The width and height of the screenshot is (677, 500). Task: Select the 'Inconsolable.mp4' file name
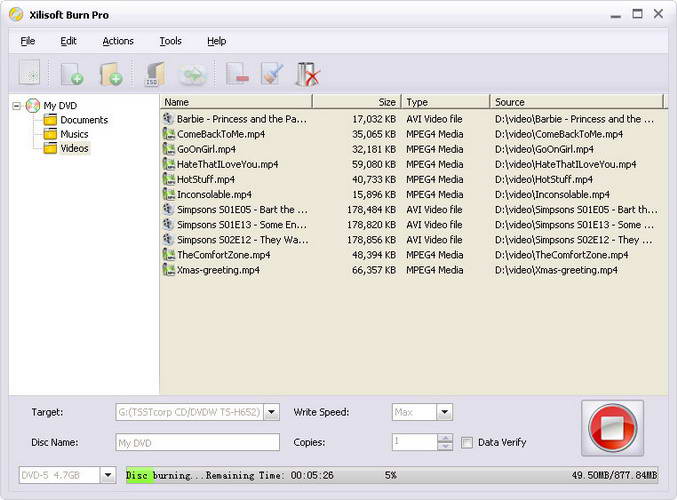214,194
